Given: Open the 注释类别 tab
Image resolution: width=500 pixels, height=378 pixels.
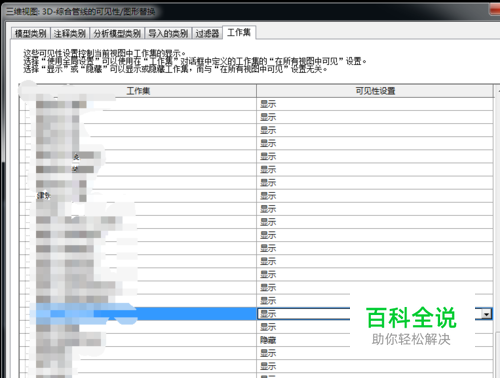Looking at the screenshot, I should [x=70, y=33].
